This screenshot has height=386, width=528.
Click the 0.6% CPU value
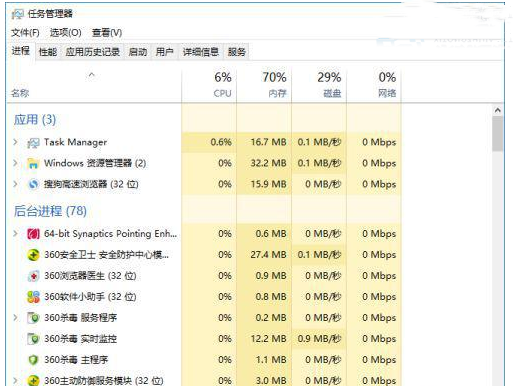tap(221, 142)
